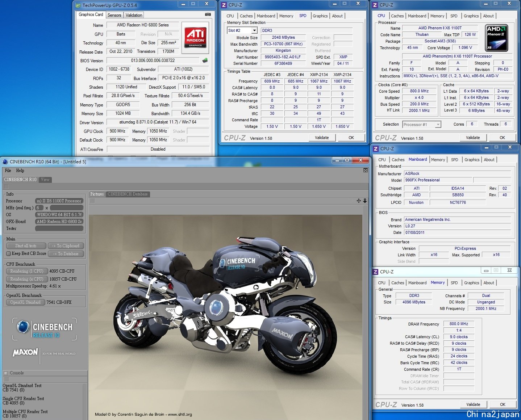
Task: Click the title icon of the CPU-Z SPD window
Action: 224,5
